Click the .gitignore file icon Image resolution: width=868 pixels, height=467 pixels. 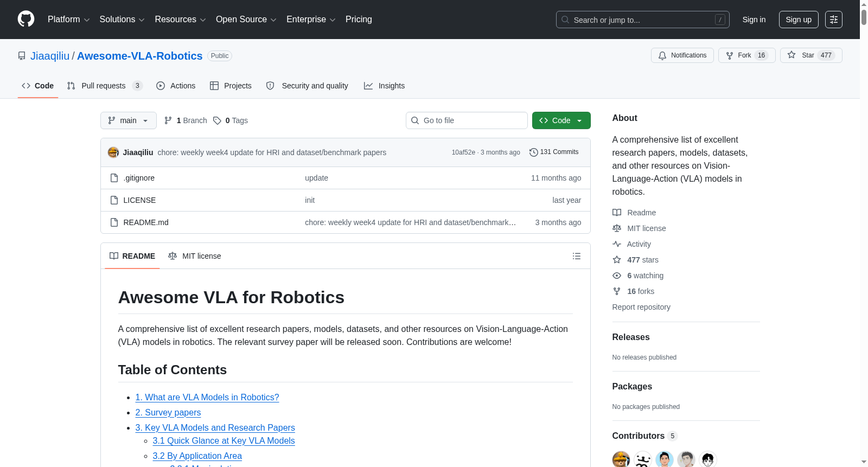pyautogui.click(x=114, y=178)
